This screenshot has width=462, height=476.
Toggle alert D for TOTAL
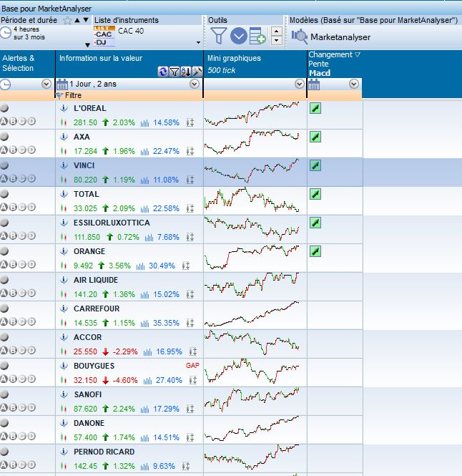pos(31,207)
